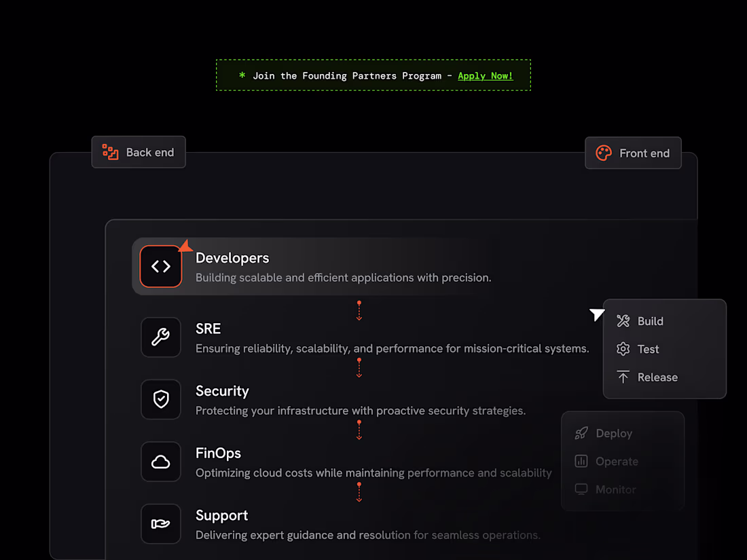Click the Front end palette icon
Viewport: 747px width, 560px height.
(x=604, y=153)
